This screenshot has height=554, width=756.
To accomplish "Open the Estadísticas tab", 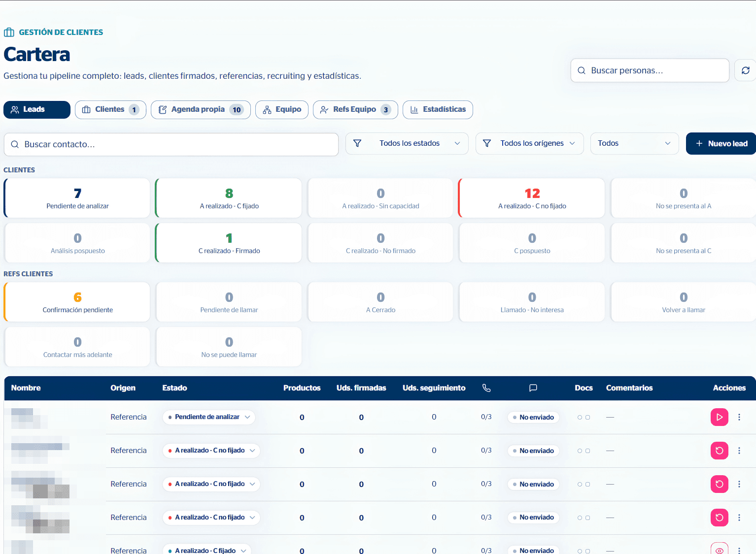I will pyautogui.click(x=438, y=109).
